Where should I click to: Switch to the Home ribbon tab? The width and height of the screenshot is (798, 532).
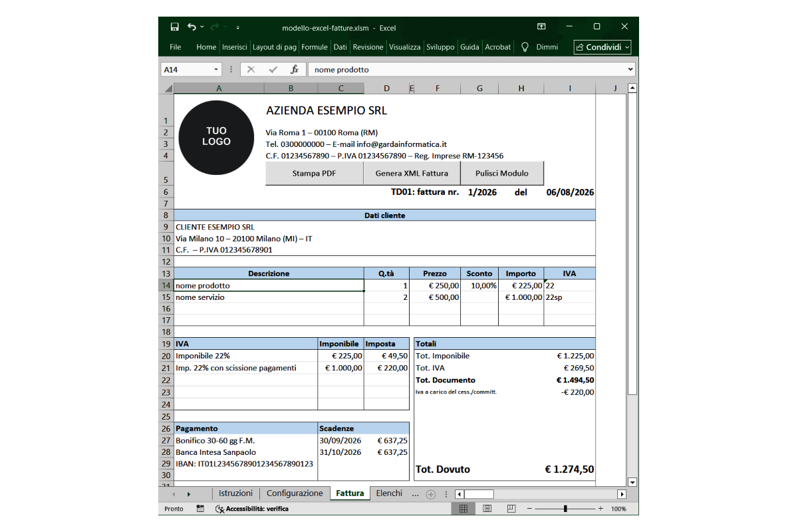(x=206, y=47)
